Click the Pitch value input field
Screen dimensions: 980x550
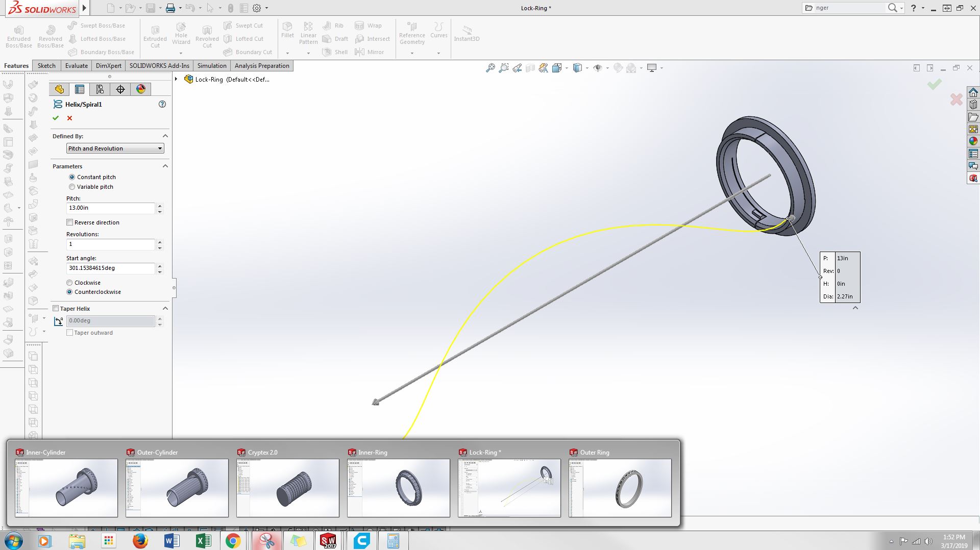pos(110,208)
